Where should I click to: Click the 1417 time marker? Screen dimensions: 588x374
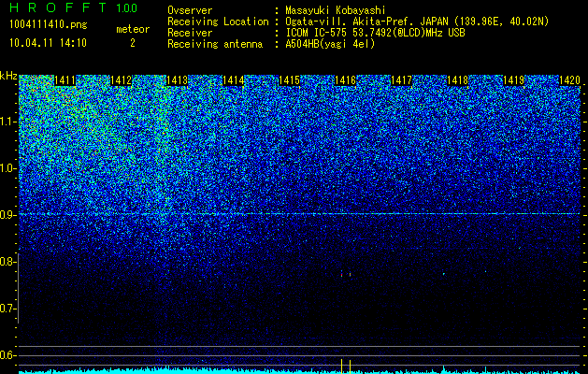(401, 80)
